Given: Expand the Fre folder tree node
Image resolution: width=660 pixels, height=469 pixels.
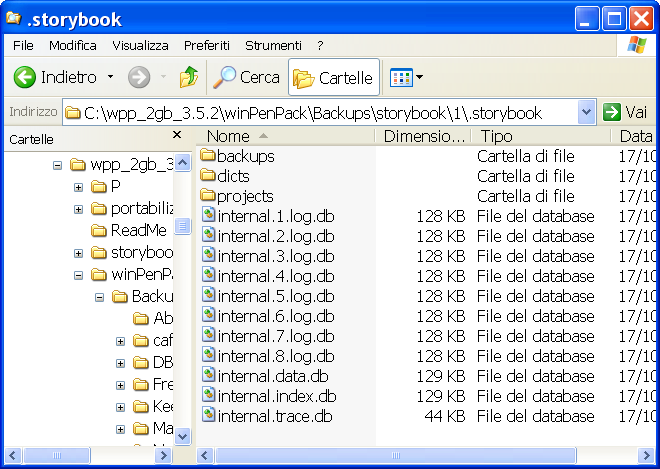Looking at the screenshot, I should pos(120,385).
